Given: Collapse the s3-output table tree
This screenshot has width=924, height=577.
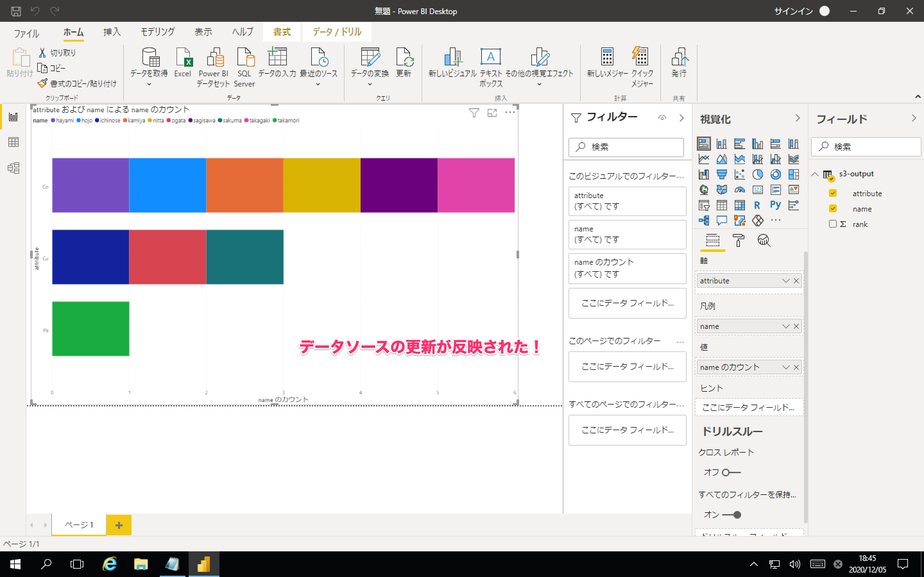Looking at the screenshot, I should pyautogui.click(x=815, y=174).
